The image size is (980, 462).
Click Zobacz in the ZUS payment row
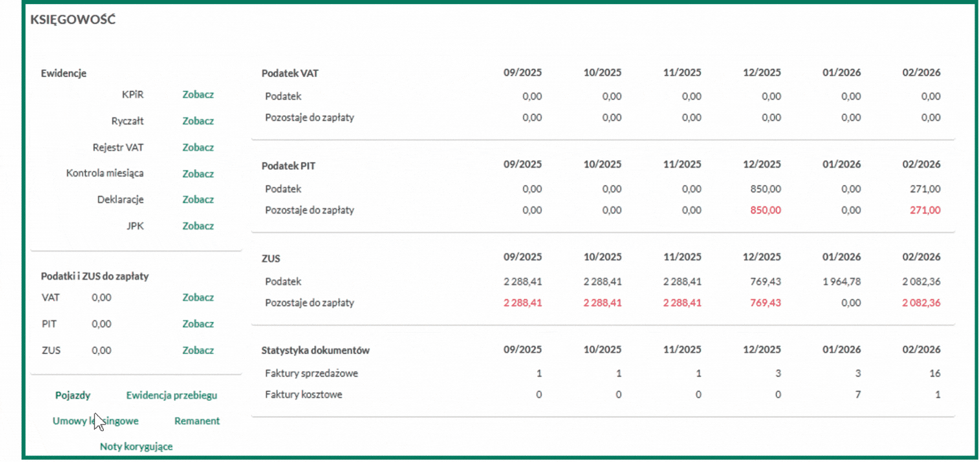tap(198, 351)
